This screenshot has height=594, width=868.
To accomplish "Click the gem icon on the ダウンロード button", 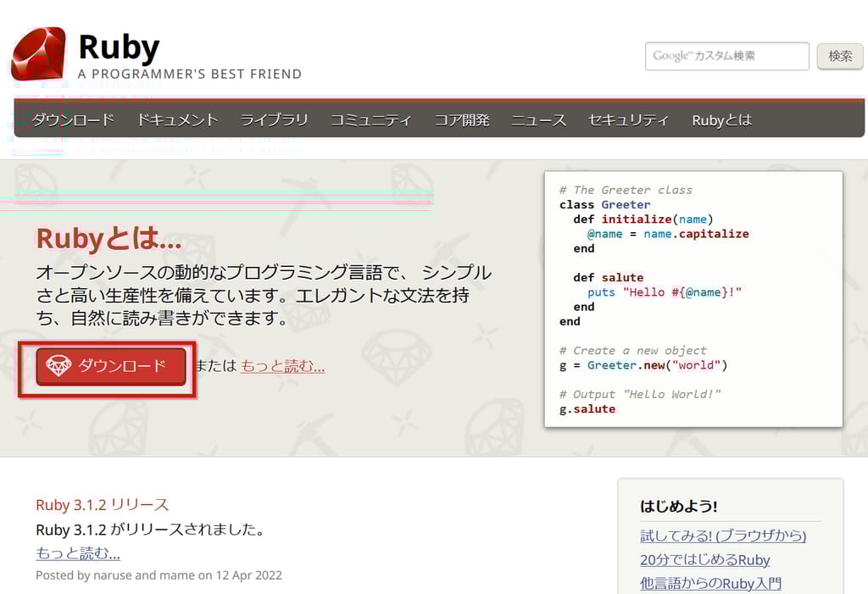I will [x=57, y=365].
